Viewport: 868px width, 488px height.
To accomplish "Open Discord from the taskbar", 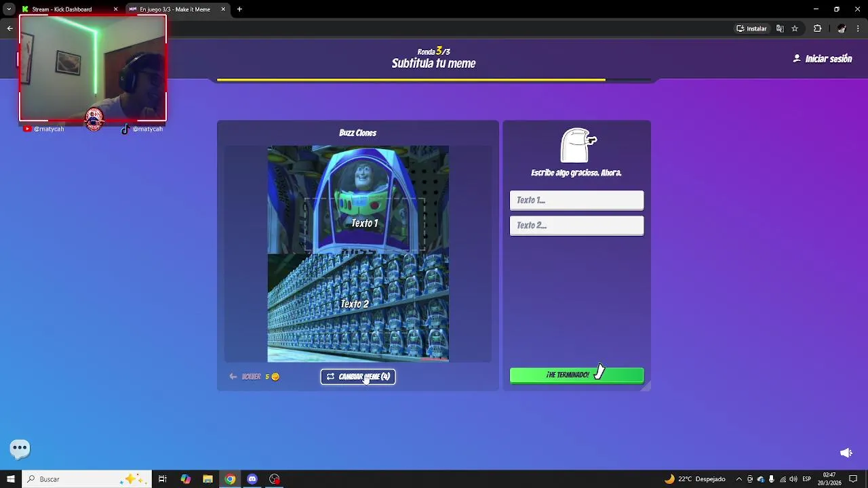I will 252,479.
